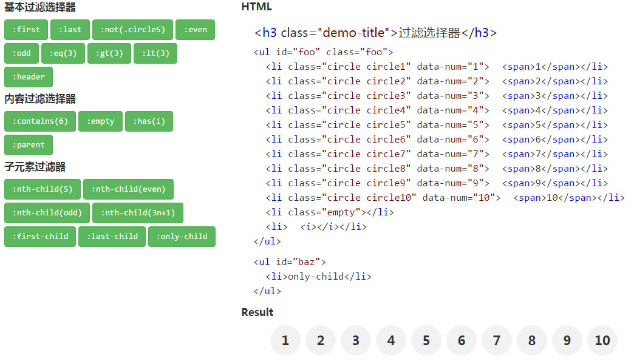Click the :nth-child(even) button
This screenshot has width=634, height=364.
[x=128, y=189]
